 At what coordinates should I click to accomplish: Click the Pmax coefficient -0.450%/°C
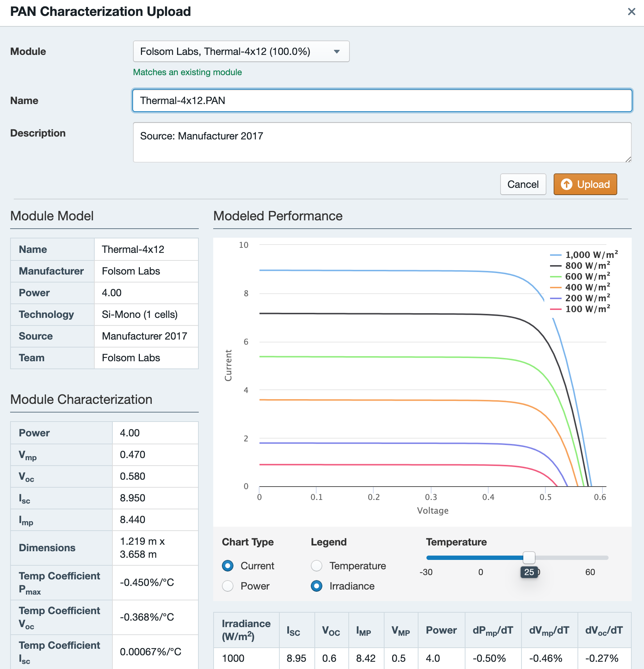[155, 582]
